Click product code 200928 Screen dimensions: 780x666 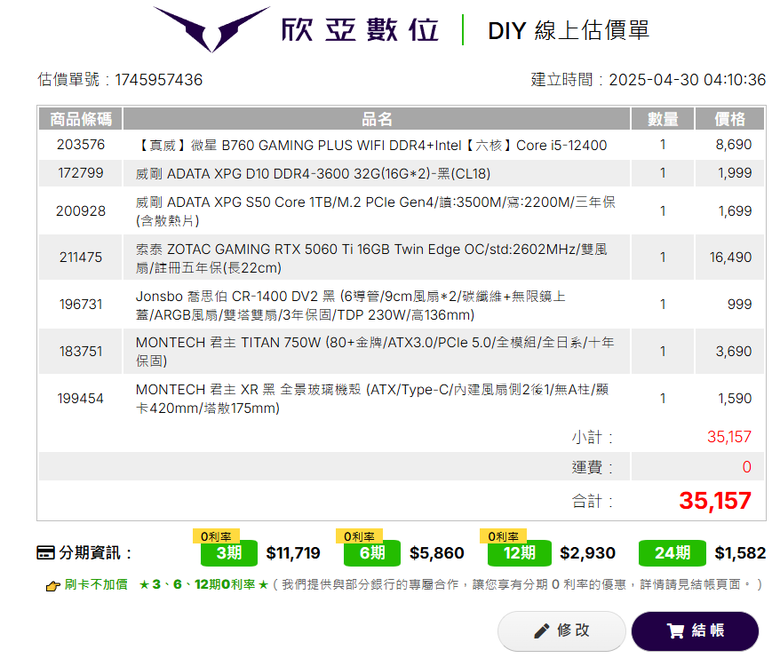(81, 211)
